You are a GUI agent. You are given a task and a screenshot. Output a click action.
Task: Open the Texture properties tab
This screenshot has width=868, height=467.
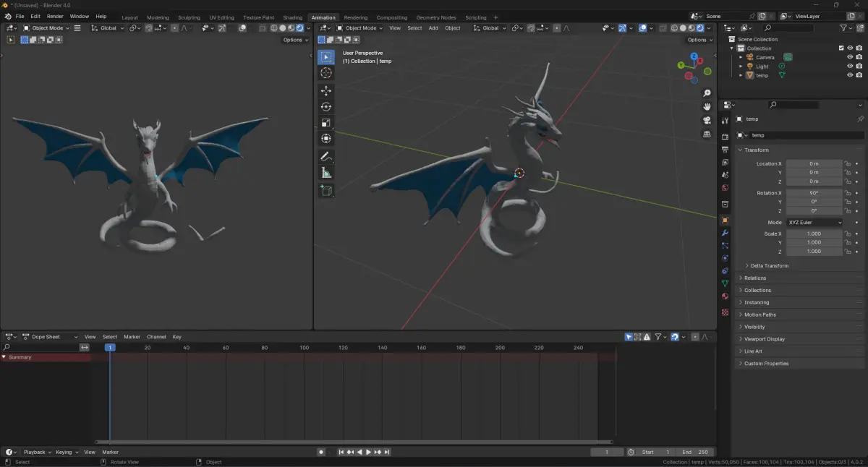pos(725,312)
